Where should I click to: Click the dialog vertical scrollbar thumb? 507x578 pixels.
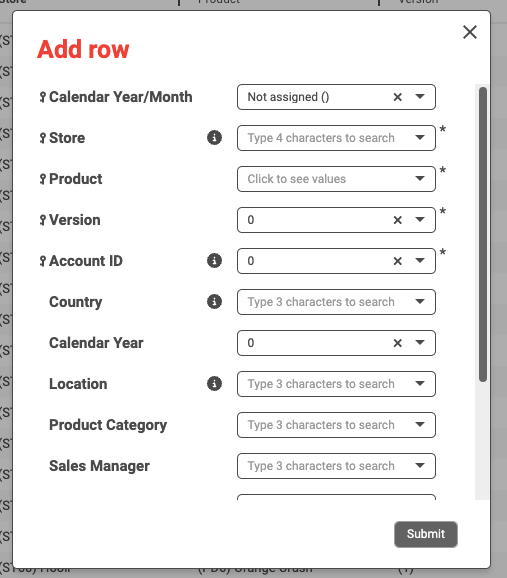click(483, 234)
